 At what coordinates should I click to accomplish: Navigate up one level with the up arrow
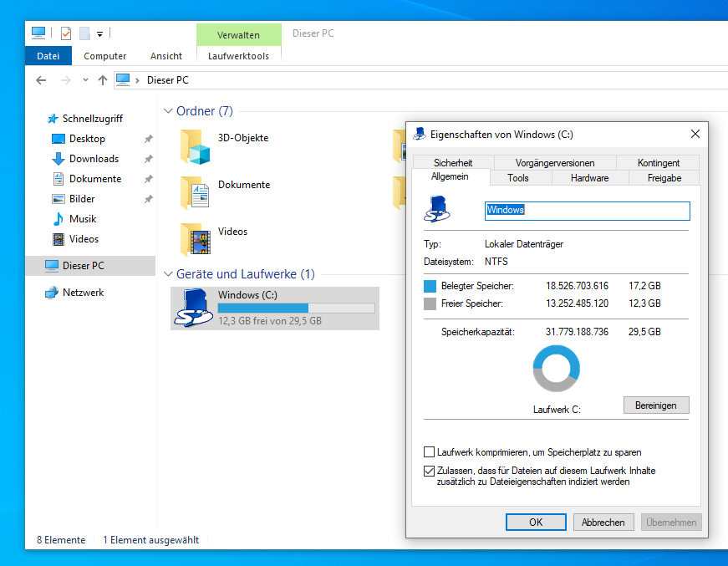tap(103, 80)
